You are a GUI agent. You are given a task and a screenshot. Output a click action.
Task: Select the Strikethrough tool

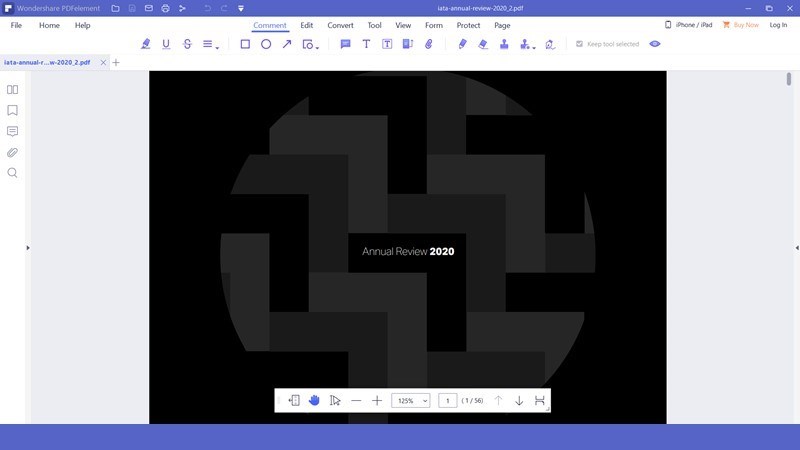point(187,44)
